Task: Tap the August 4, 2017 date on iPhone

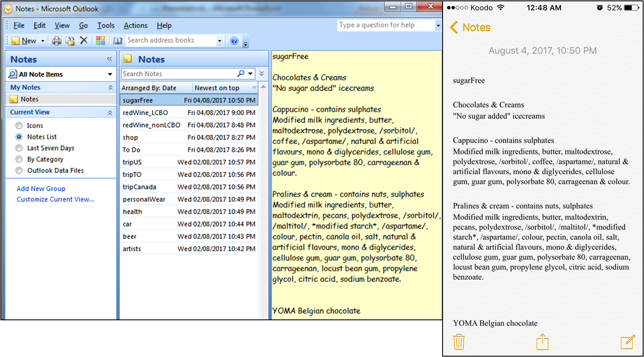Action: click(x=543, y=51)
